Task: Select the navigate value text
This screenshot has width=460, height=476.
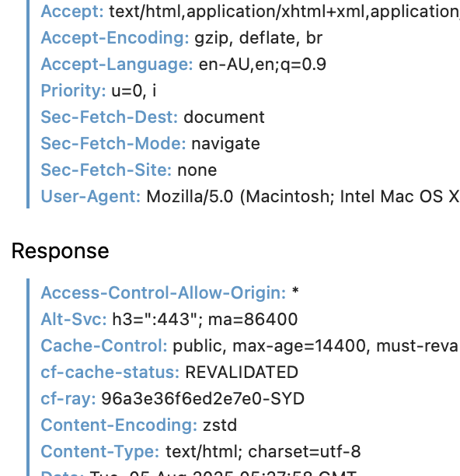Action: (225, 144)
